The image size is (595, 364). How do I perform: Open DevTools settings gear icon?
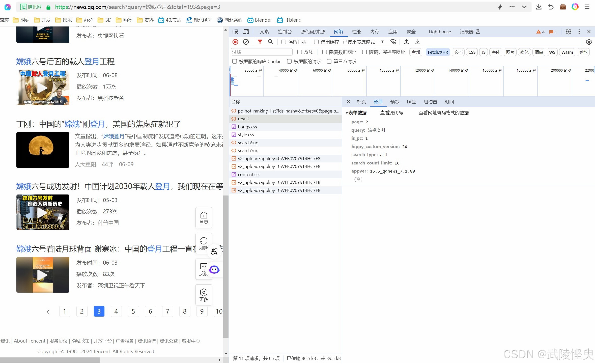pyautogui.click(x=568, y=32)
